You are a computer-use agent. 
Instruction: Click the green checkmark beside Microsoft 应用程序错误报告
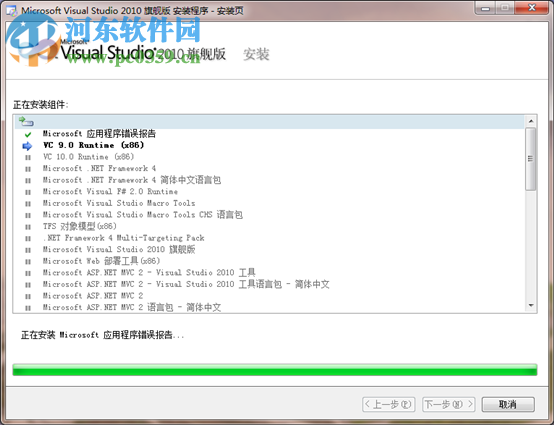[28, 135]
